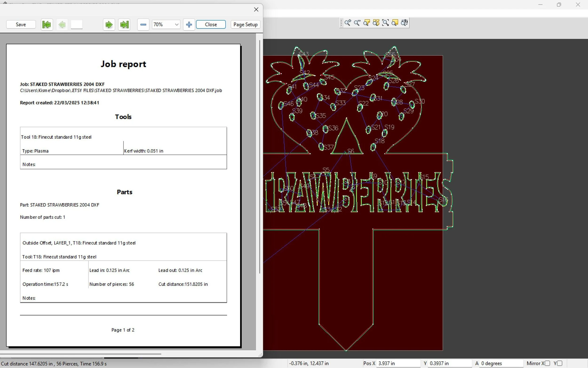
Task: Enable Mirror X checkbox
Action: click(547, 363)
